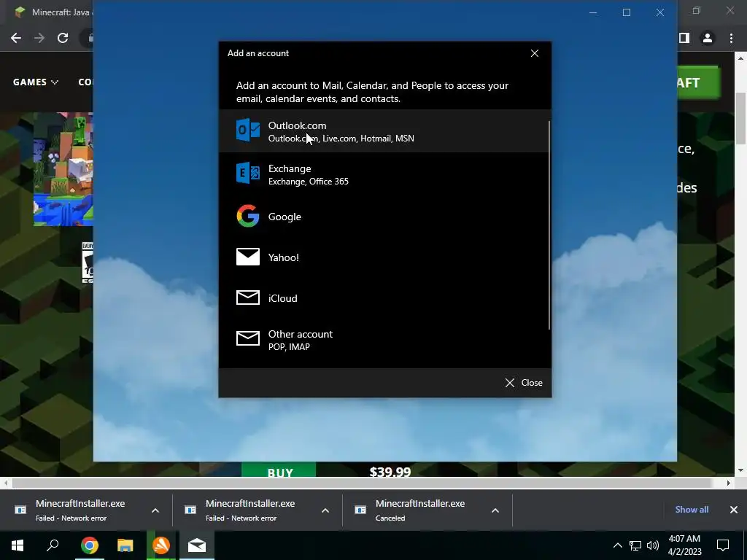Viewport: 747px width, 560px height.
Task: Open network status tray icon
Action: 635,545
